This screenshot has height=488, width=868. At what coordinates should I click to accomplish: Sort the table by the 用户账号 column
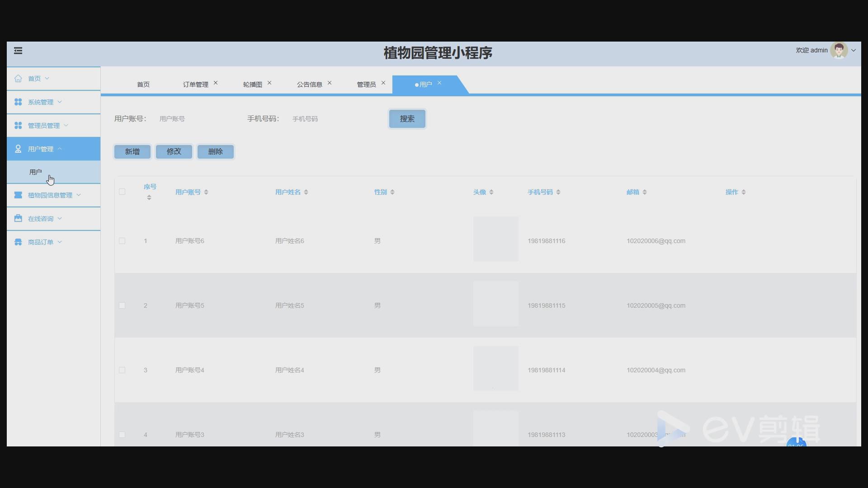[x=206, y=192]
